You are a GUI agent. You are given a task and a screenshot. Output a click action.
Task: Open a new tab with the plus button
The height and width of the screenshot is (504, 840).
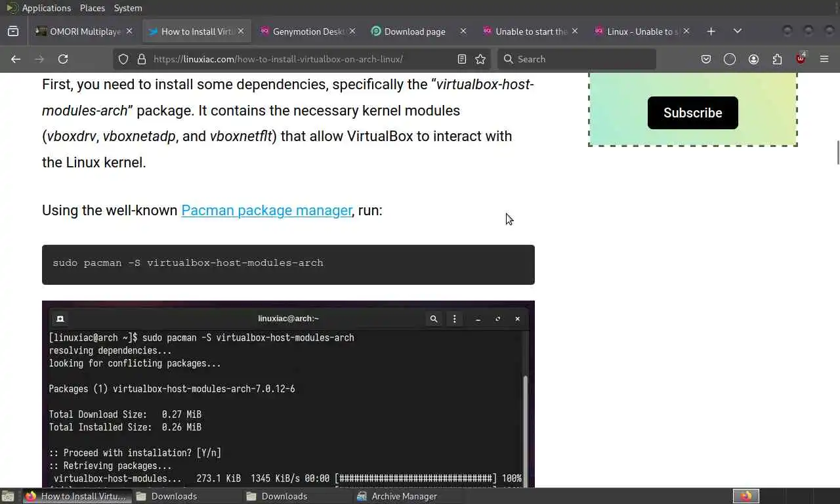711,31
